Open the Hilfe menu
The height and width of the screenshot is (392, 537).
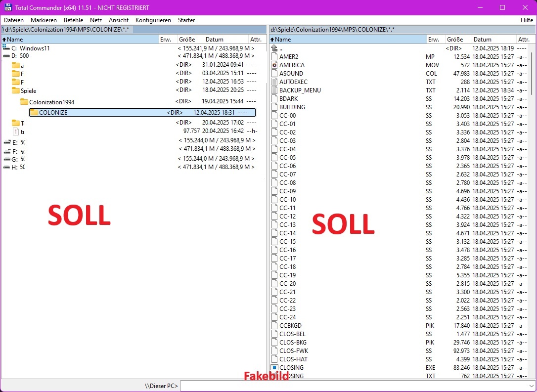(527, 20)
